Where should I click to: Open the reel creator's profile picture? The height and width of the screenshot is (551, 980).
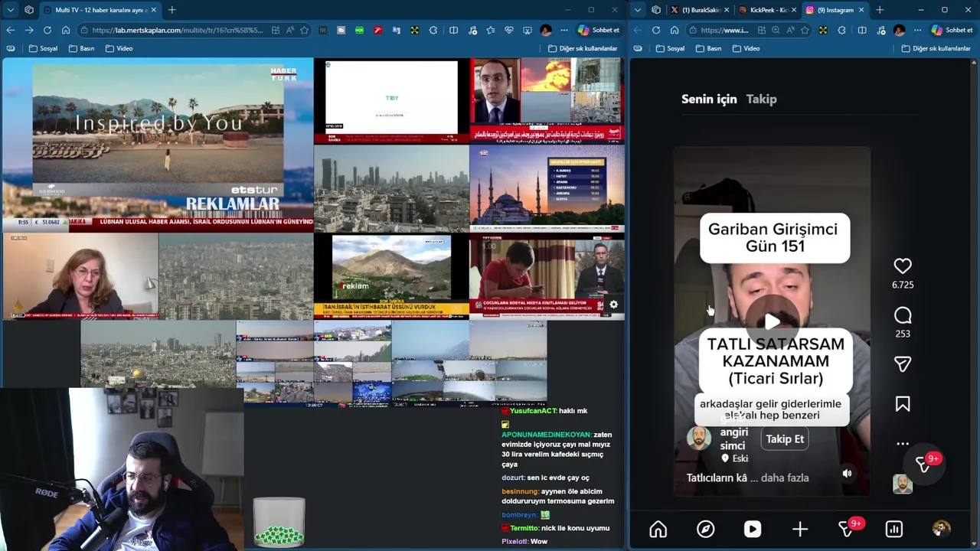point(698,439)
